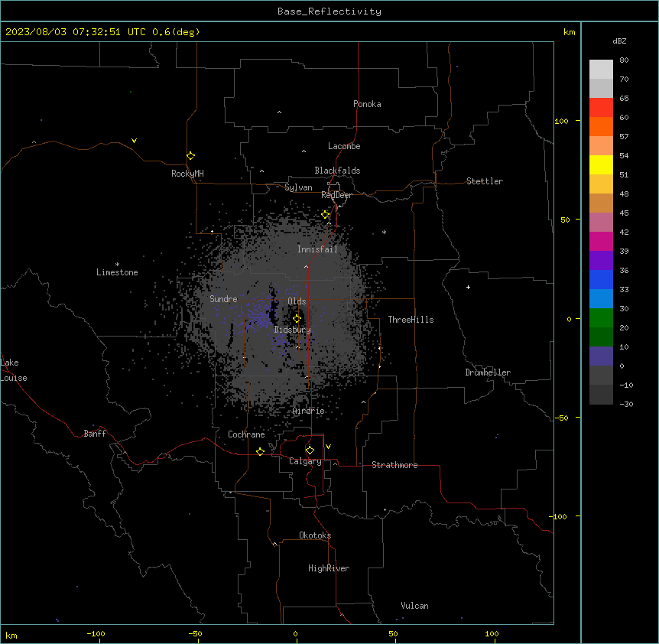Screen dimensions: 659x644
Task: Click the km unit label at top right
Action: [569, 32]
